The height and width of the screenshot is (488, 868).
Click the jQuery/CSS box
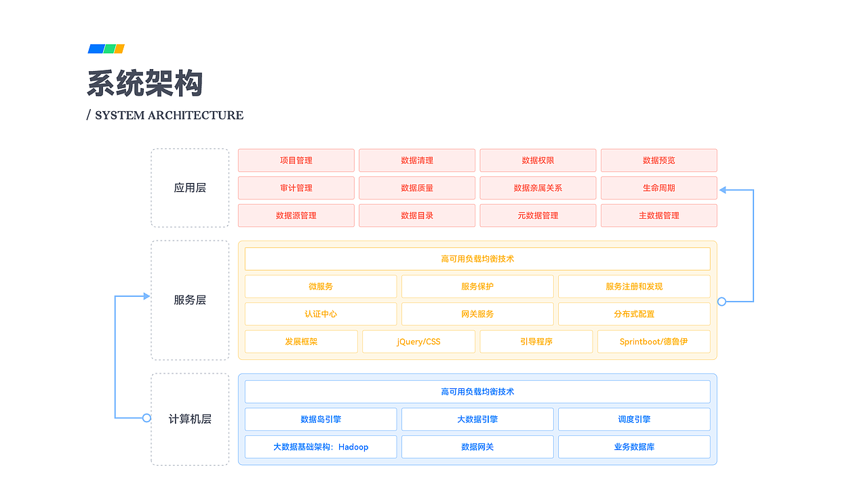[418, 342]
